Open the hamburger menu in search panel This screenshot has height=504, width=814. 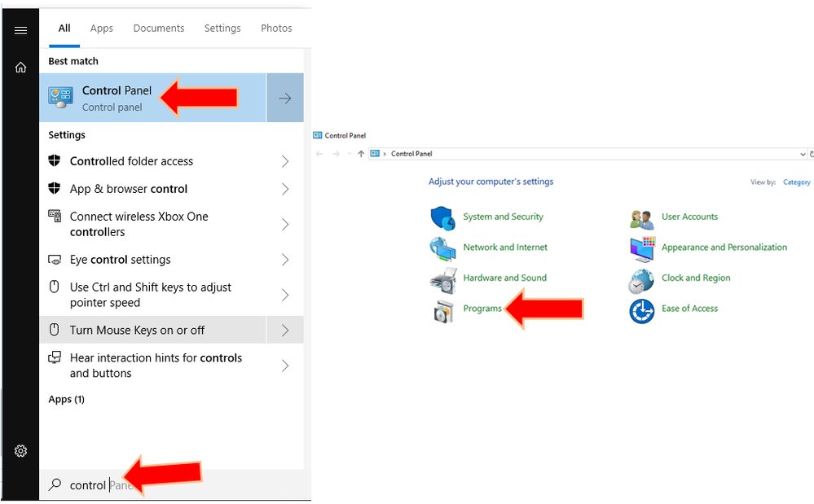point(20,31)
